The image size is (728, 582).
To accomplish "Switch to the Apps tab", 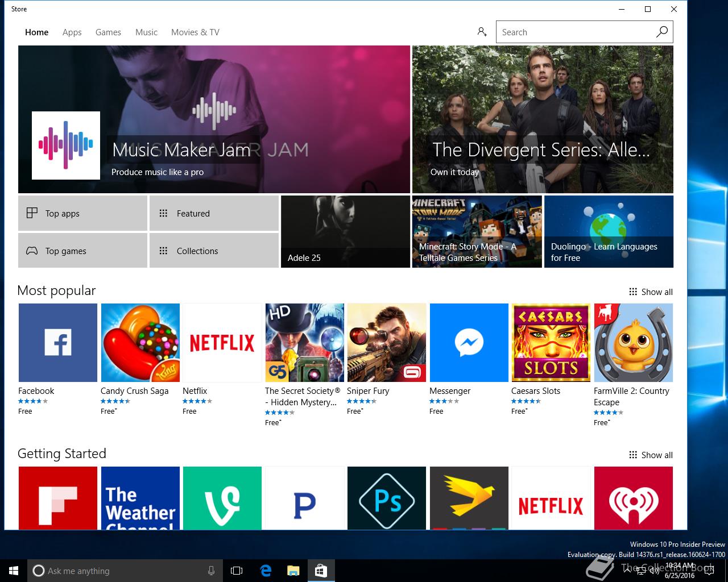I will tap(72, 32).
